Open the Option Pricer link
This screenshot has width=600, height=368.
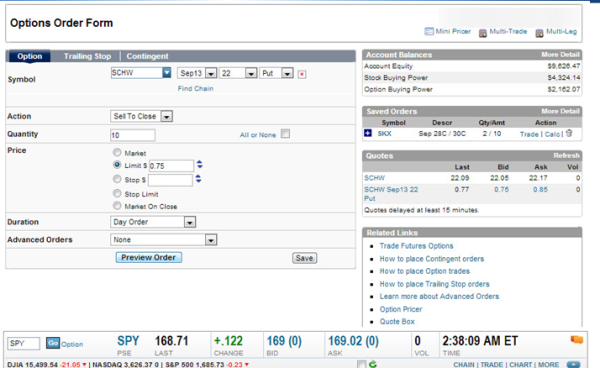pos(401,309)
